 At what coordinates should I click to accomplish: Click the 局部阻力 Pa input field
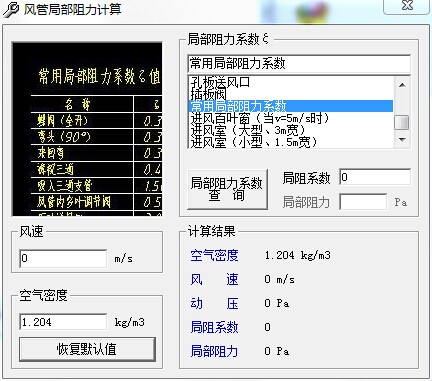pos(363,202)
